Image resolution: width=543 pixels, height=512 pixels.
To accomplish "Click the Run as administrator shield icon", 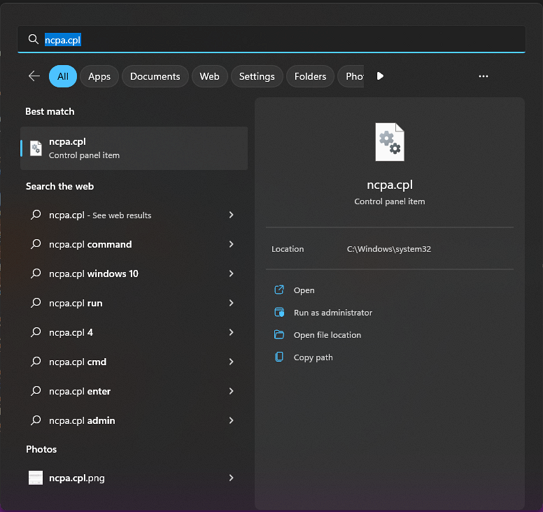I will click(279, 312).
